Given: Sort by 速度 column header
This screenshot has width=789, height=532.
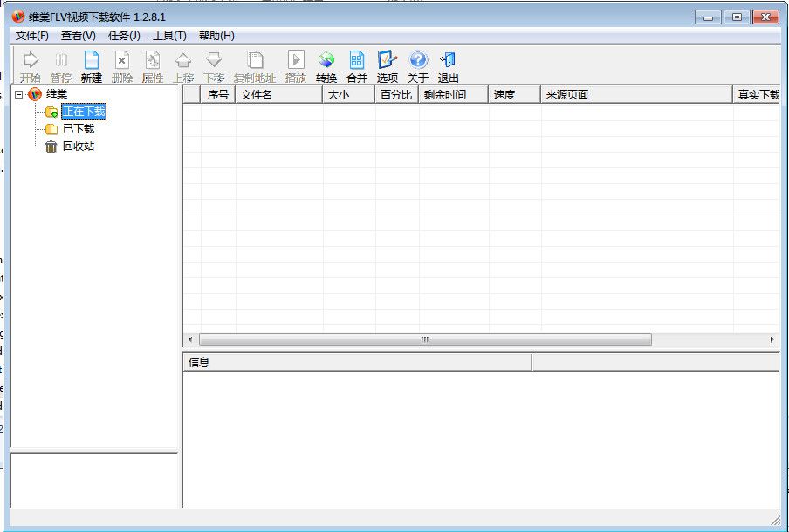Looking at the screenshot, I should [514, 94].
